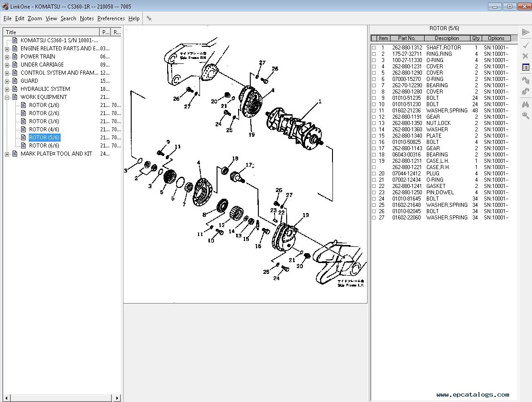Click the tree panel's horizontal scrollbar track
Viewport: 532px width, 402px height.
pos(61,398)
